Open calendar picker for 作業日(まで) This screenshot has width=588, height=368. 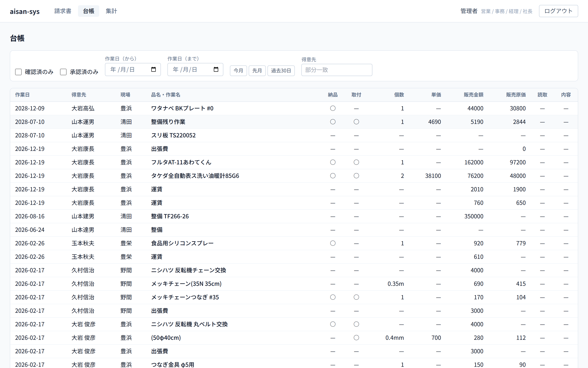[216, 69]
